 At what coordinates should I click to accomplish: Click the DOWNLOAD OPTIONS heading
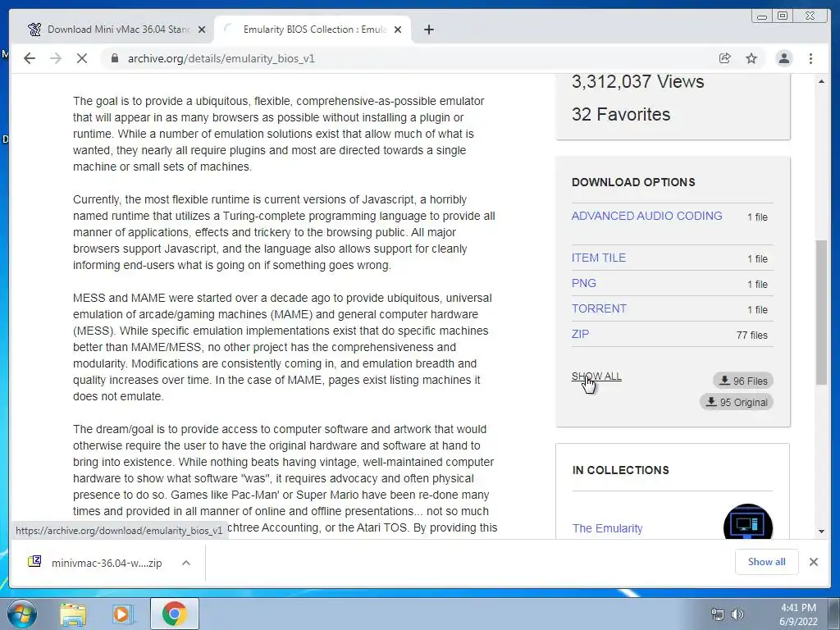tap(633, 182)
